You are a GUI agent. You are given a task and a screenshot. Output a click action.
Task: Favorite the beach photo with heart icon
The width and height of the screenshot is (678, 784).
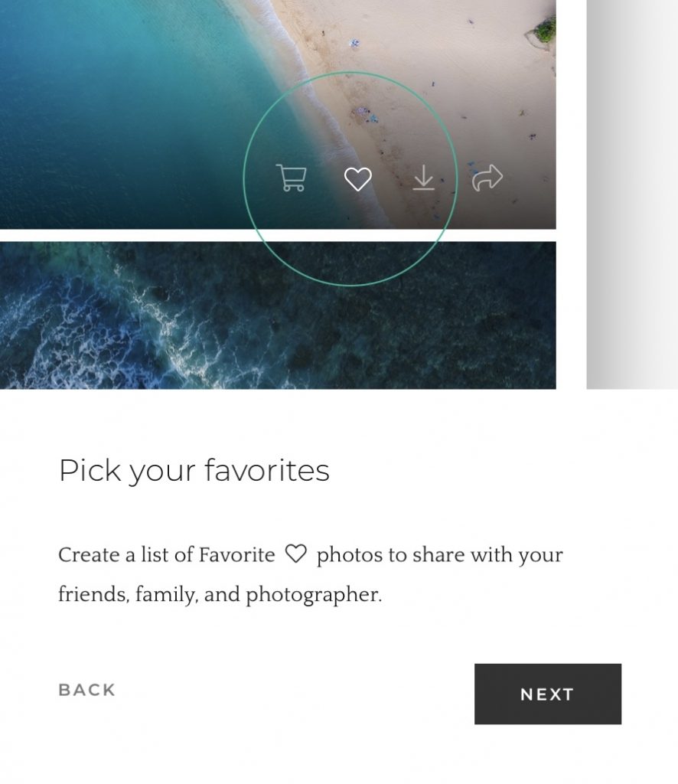357,178
